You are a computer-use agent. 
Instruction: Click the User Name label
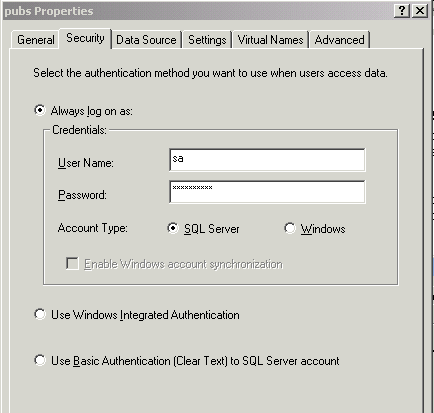[86, 163]
